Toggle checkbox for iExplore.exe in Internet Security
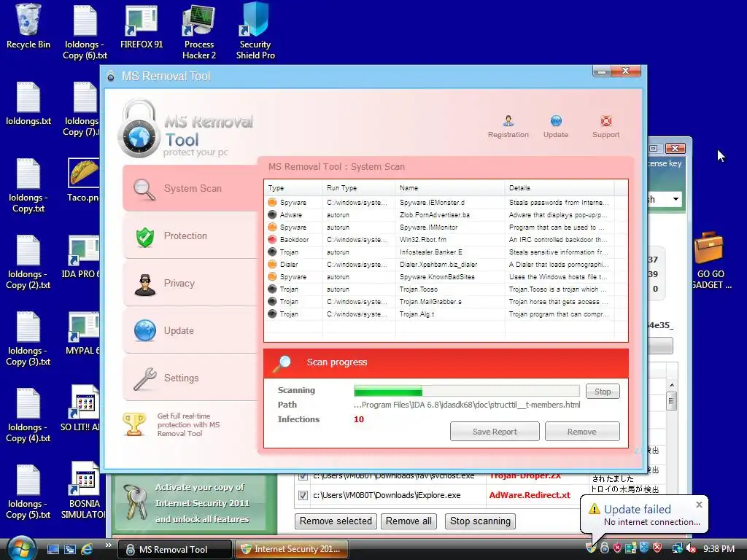 [x=303, y=495]
